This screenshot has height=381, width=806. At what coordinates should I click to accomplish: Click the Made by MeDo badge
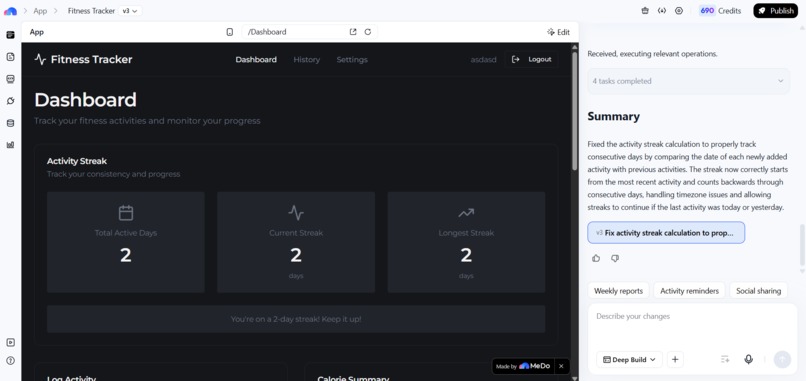pyautogui.click(x=523, y=366)
